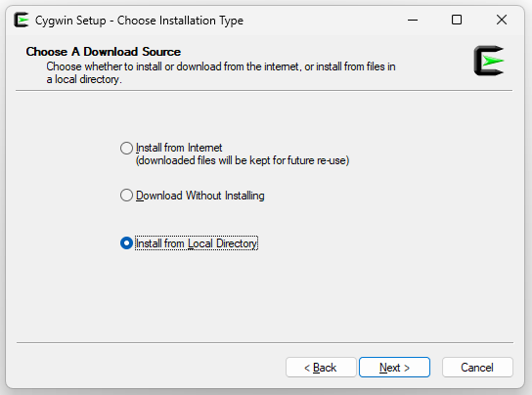Image resolution: width=532 pixels, height=395 pixels.
Task: Click the 'Choose A Download Source' heading
Action: tap(103, 52)
